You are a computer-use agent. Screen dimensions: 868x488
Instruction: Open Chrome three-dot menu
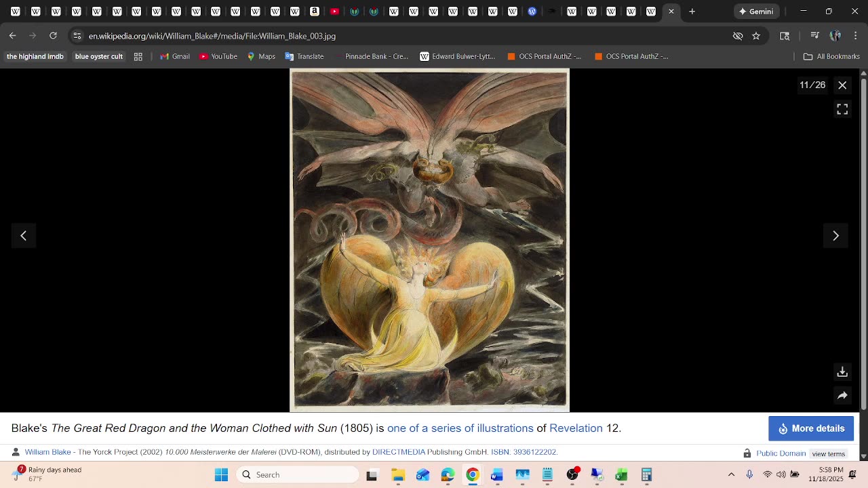[x=855, y=36]
